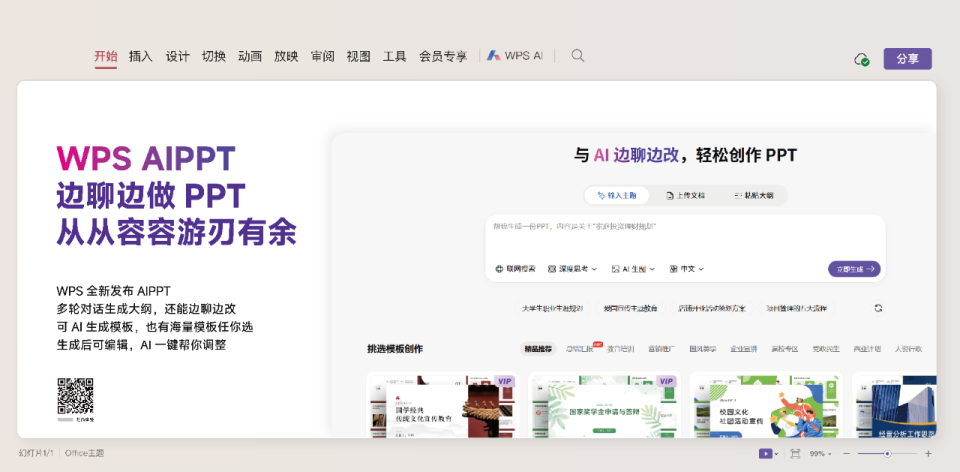Click the 输入主题 pen icon

tap(601, 196)
